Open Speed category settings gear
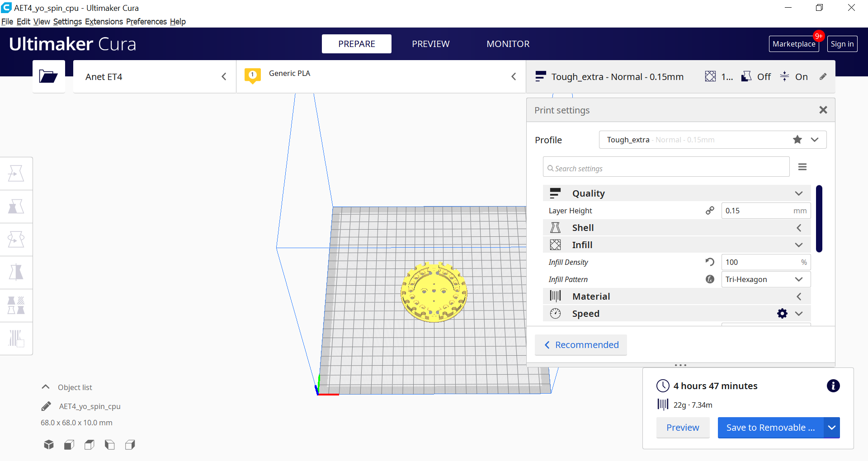Screen dimensions: 868x461 click(782, 314)
